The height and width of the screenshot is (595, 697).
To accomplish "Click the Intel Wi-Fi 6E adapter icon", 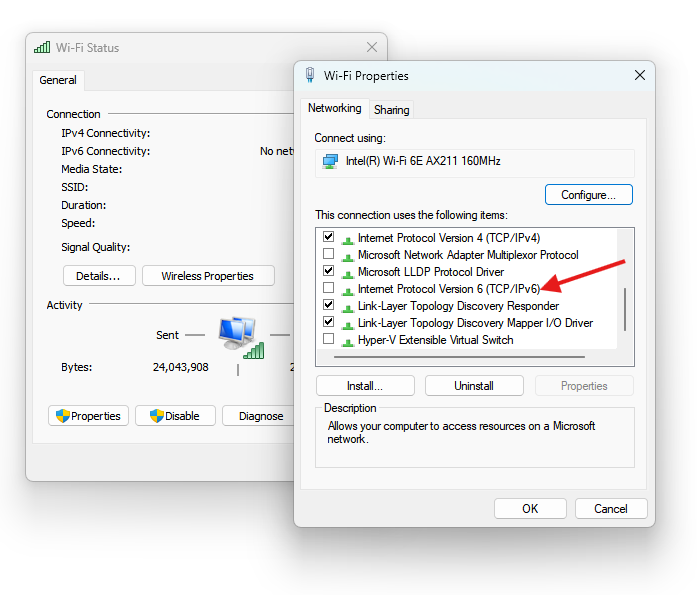I will pos(330,161).
